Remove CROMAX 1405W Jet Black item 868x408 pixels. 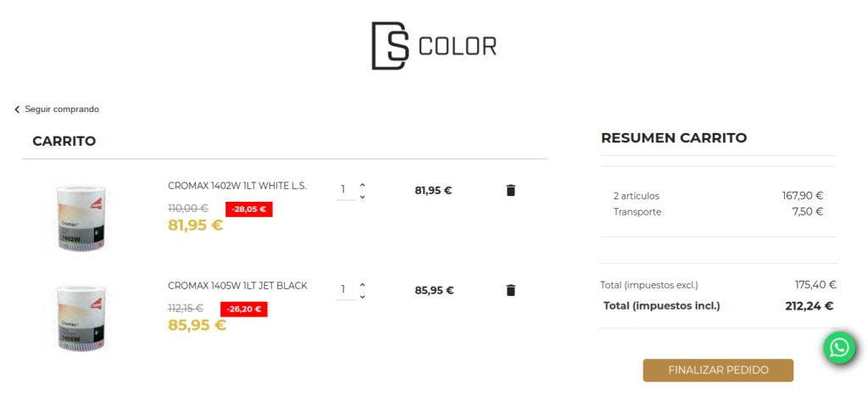coord(510,290)
